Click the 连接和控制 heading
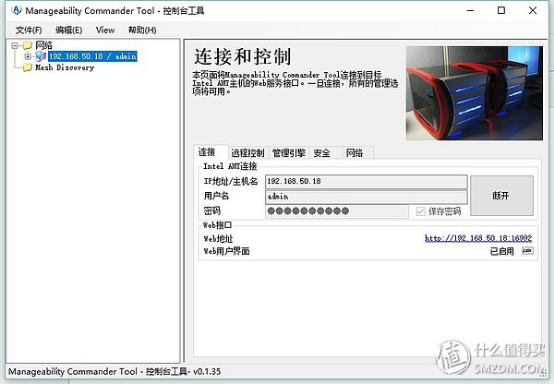This screenshot has width=554, height=384. (x=242, y=57)
